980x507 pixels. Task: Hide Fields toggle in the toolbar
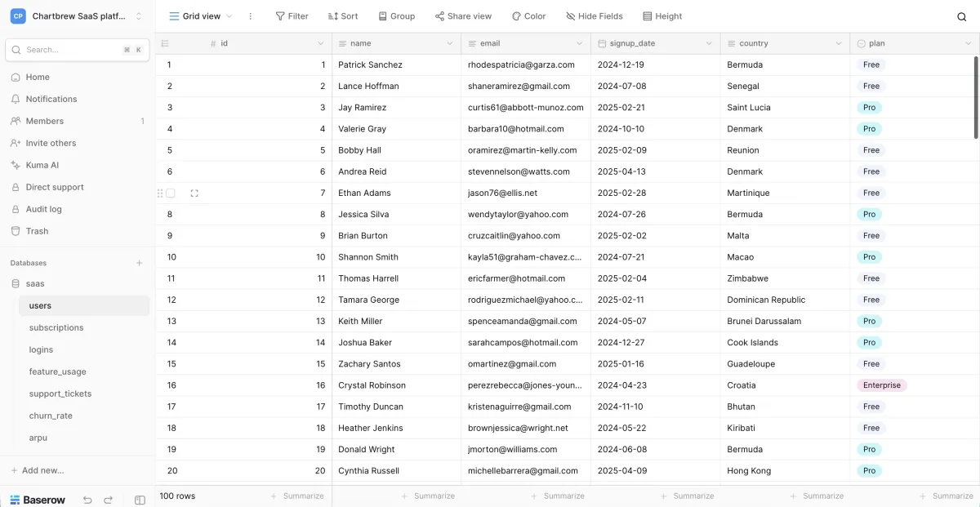click(x=594, y=16)
